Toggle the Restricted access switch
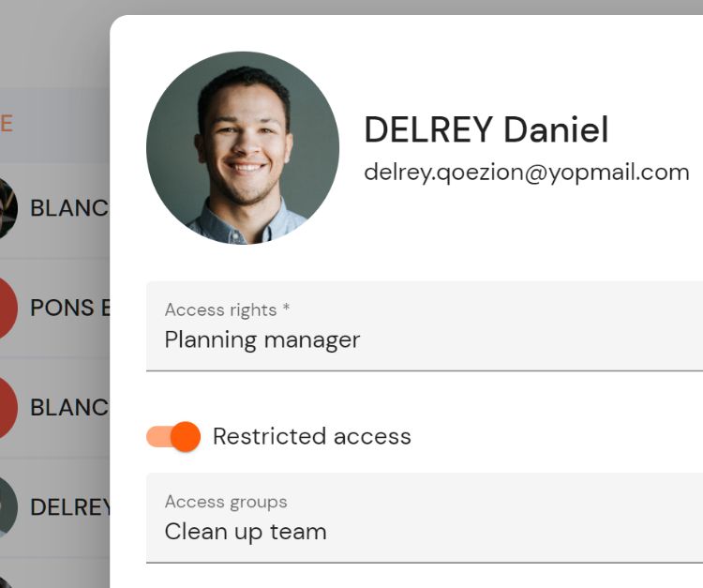Image resolution: width=703 pixels, height=588 pixels. point(173,436)
